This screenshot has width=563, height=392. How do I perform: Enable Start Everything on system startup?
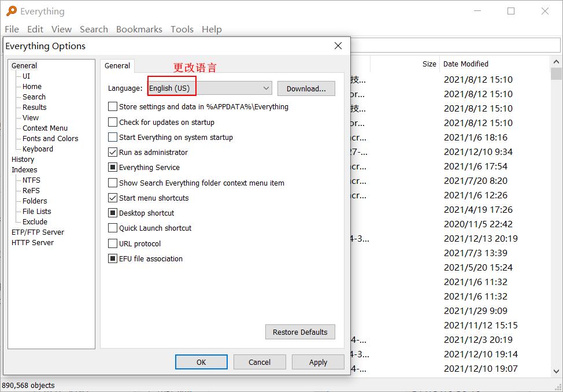(113, 137)
